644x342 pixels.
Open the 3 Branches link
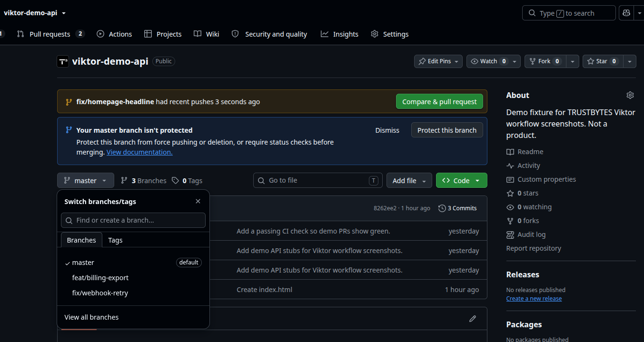tap(144, 181)
